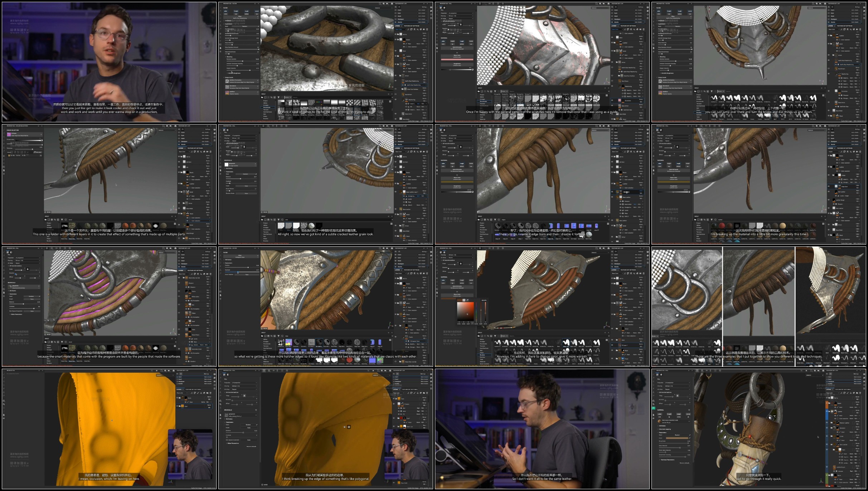Click the eyedropper in the open color picker popup
Screen dimensions: 868x491
(467, 300)
